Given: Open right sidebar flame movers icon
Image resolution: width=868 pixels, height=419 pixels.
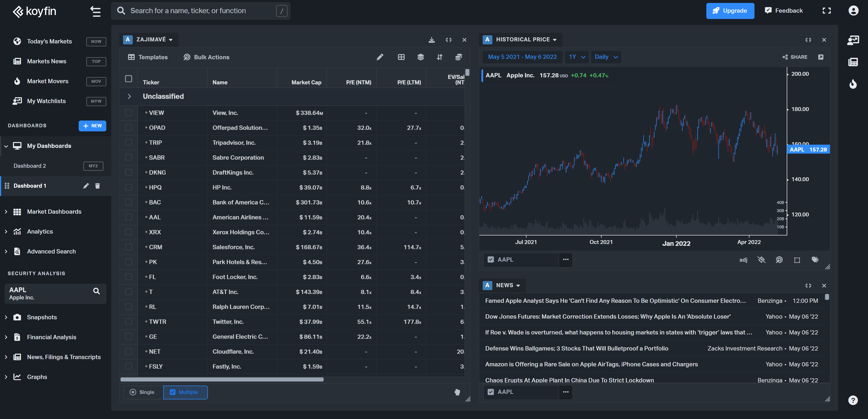Looking at the screenshot, I should (853, 84).
